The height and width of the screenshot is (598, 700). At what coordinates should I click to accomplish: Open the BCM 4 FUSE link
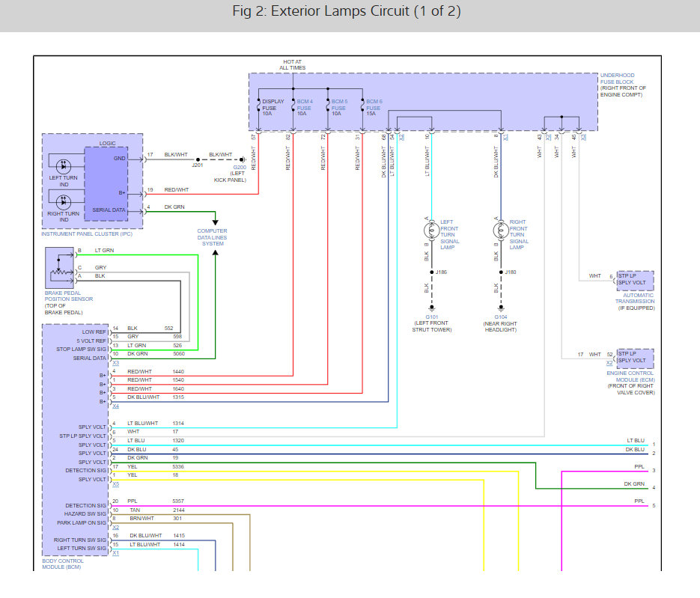(x=305, y=105)
